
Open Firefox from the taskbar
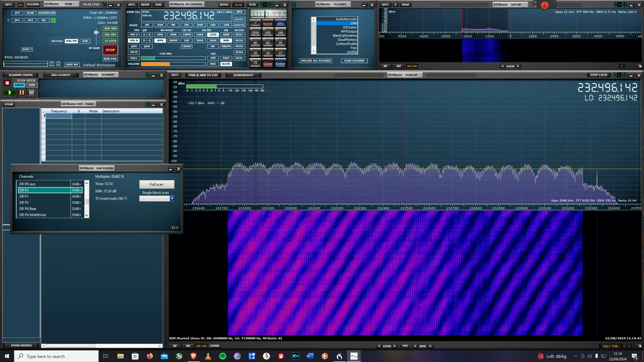coord(150,356)
